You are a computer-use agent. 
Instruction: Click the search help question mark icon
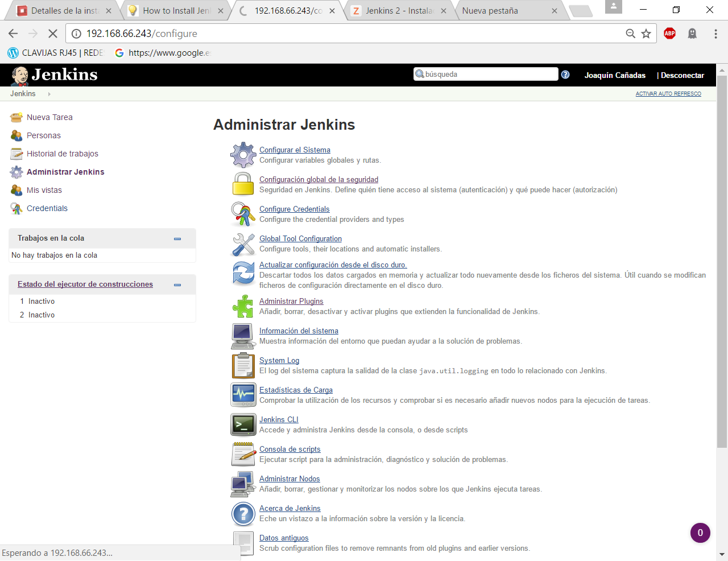565,75
